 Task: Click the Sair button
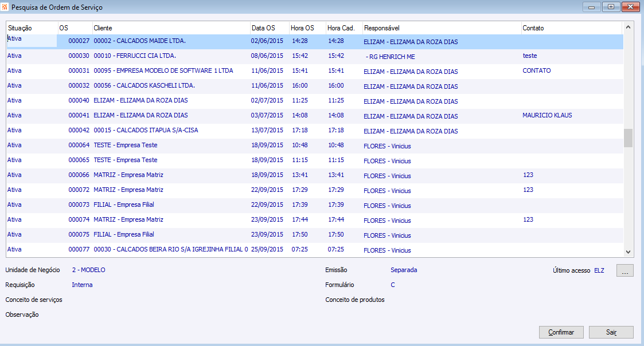611,332
